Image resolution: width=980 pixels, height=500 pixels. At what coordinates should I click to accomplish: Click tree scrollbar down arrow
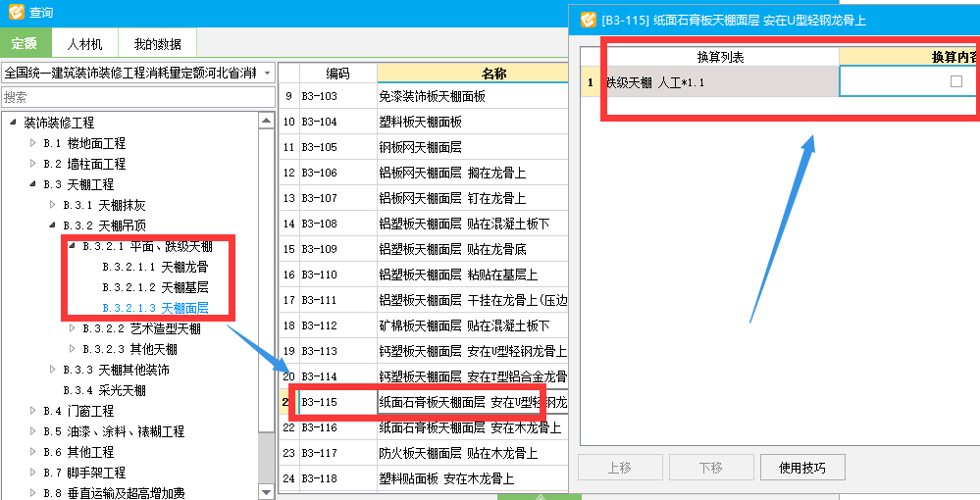(x=266, y=492)
